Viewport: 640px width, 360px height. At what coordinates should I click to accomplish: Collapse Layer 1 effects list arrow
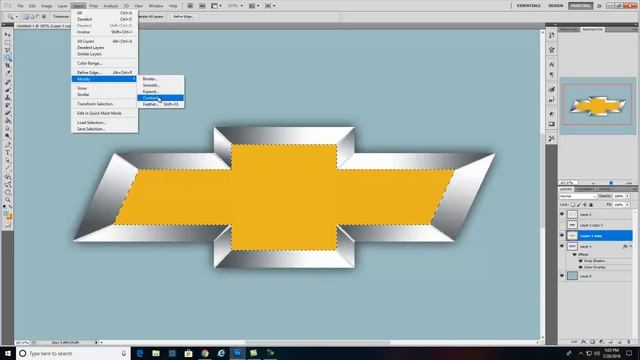pyautogui.click(x=631, y=246)
